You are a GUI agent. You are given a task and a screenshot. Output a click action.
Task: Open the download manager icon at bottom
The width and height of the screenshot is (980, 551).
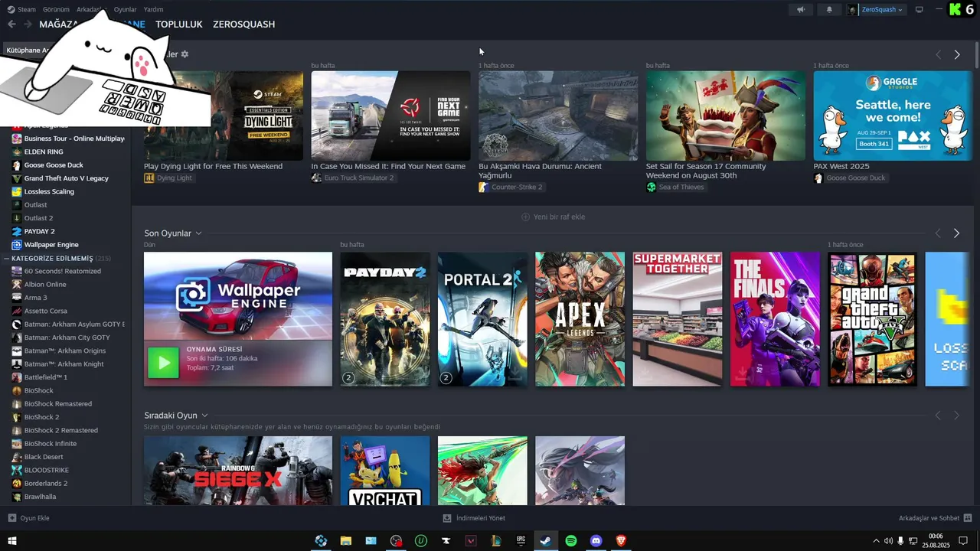tap(447, 518)
